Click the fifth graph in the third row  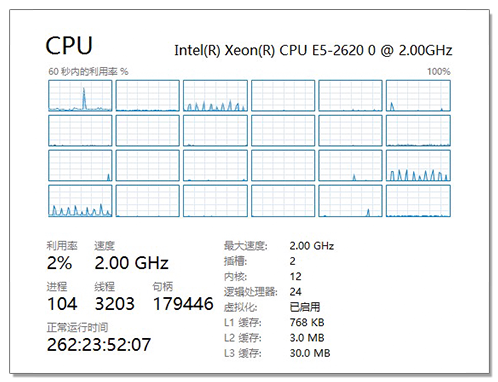click(350, 166)
